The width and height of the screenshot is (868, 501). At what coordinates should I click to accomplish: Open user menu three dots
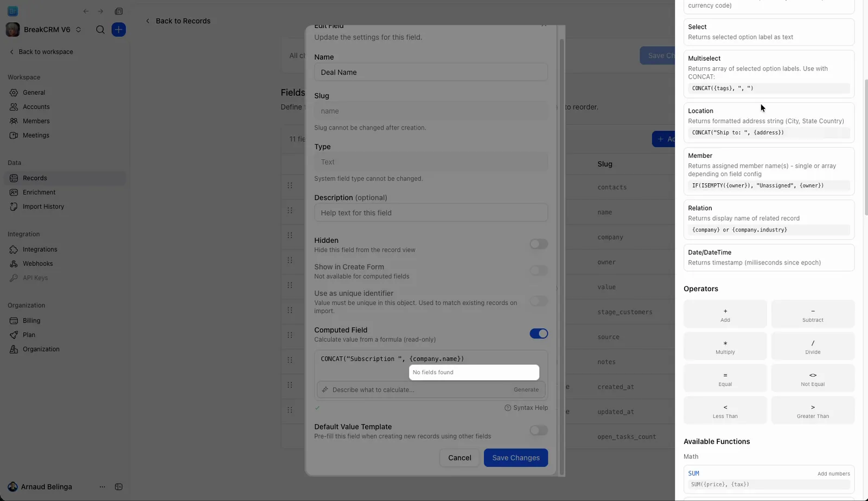click(x=102, y=487)
